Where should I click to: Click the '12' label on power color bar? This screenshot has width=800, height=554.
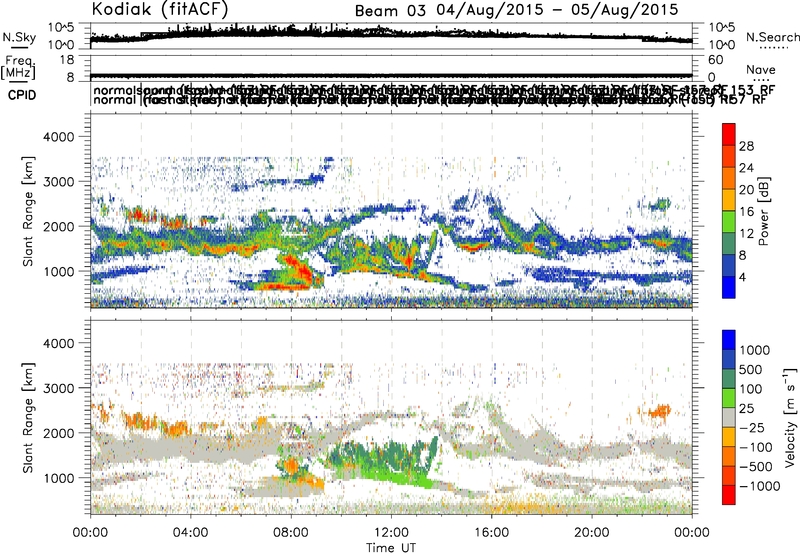coord(746,234)
